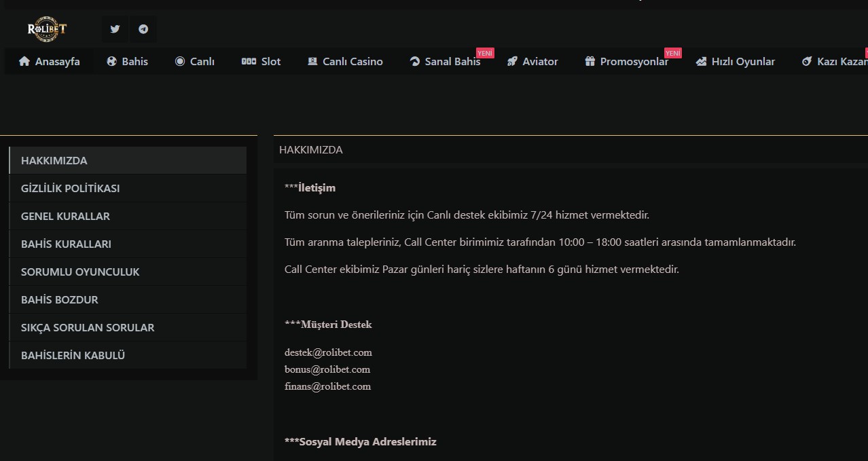This screenshot has height=461, width=868.
Task: Open the Twitter social icon
Action: pyautogui.click(x=115, y=29)
